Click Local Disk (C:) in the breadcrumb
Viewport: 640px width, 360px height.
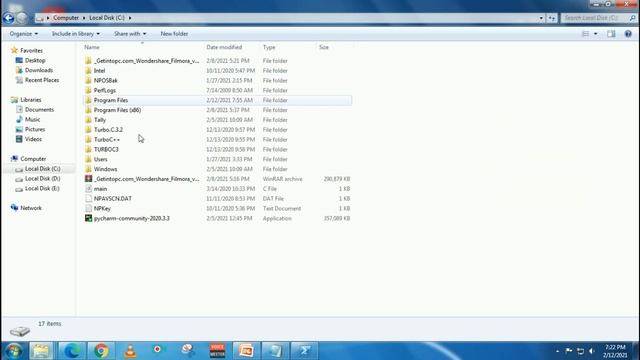[107, 18]
